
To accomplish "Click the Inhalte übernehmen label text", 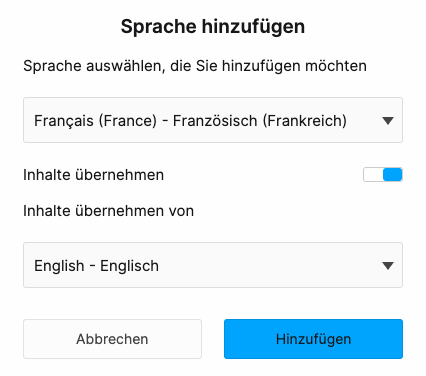I will click(x=94, y=175).
